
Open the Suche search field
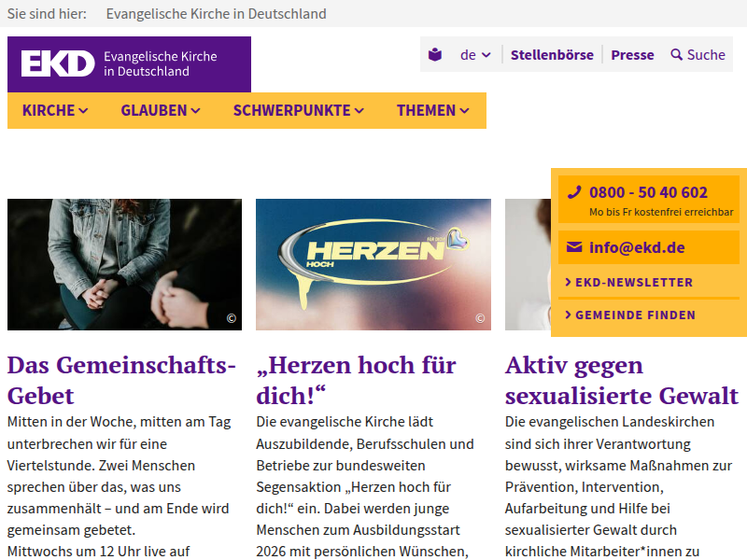[x=698, y=55]
